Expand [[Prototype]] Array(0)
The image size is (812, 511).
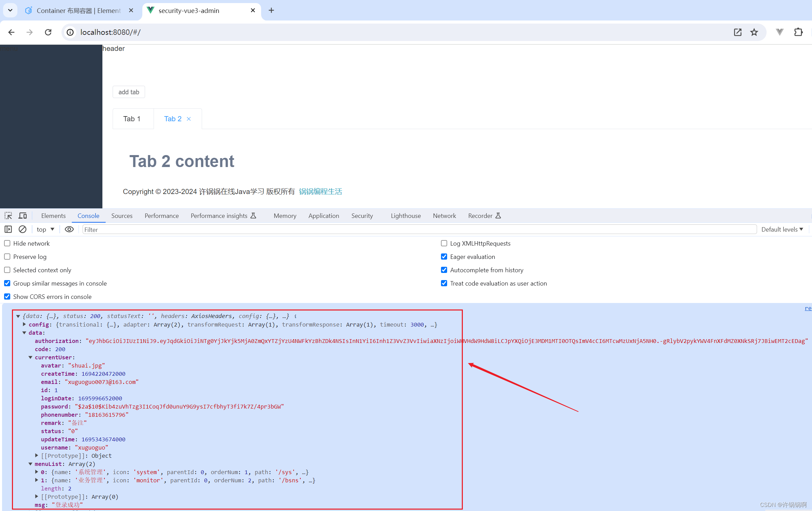[37, 497]
